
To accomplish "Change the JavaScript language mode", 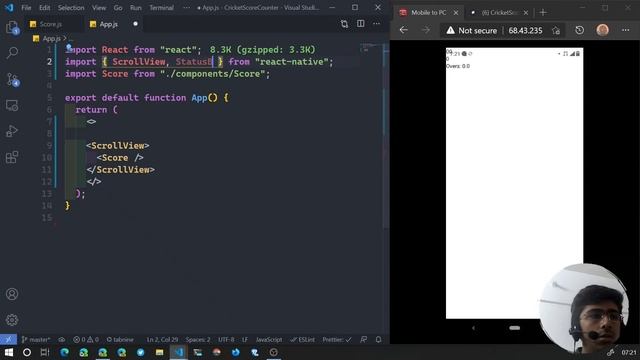I will pos(269,340).
